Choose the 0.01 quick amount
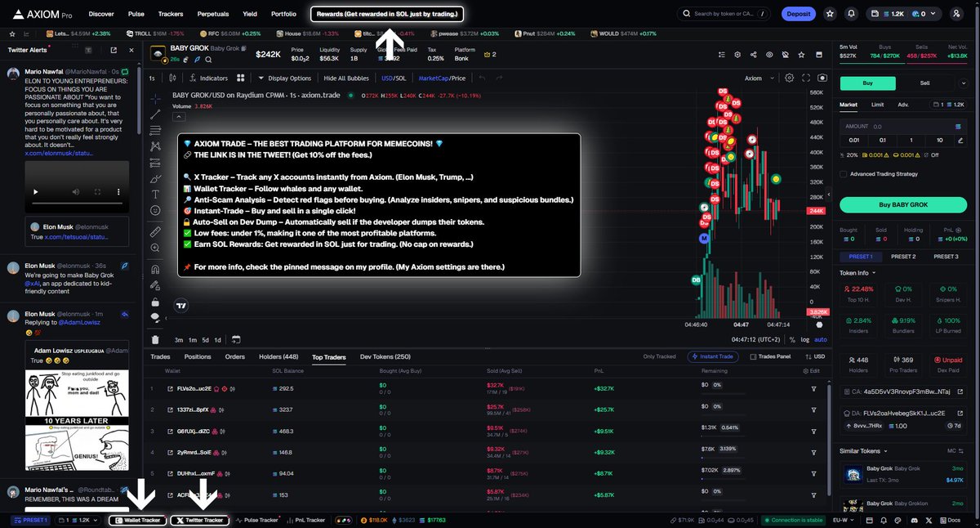This screenshot has width=980, height=528. point(855,140)
